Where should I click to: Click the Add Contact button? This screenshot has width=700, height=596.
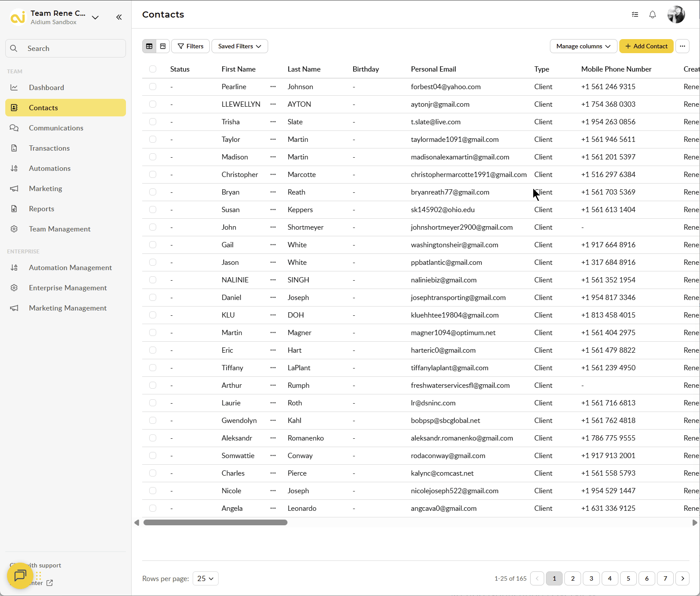tap(646, 46)
